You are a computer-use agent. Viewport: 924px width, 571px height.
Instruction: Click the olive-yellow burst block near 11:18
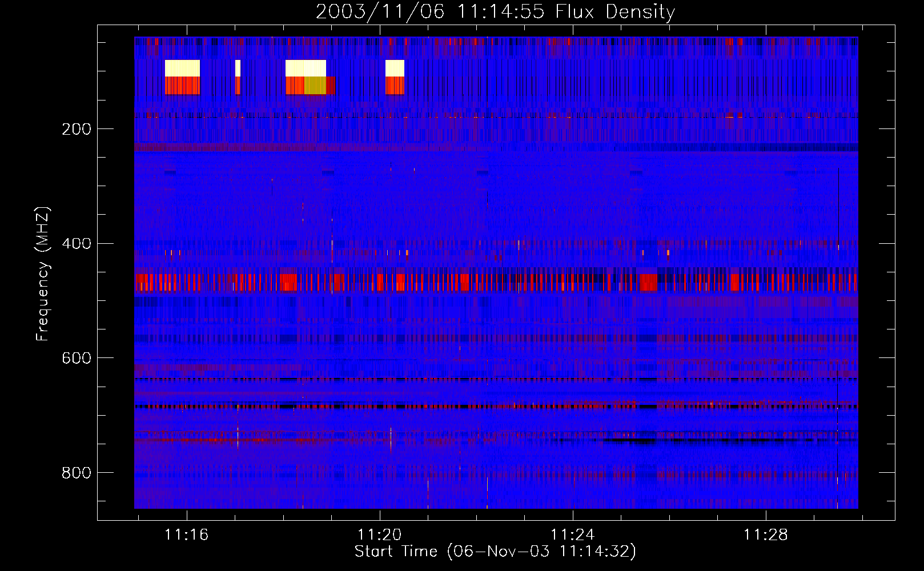[x=315, y=86]
